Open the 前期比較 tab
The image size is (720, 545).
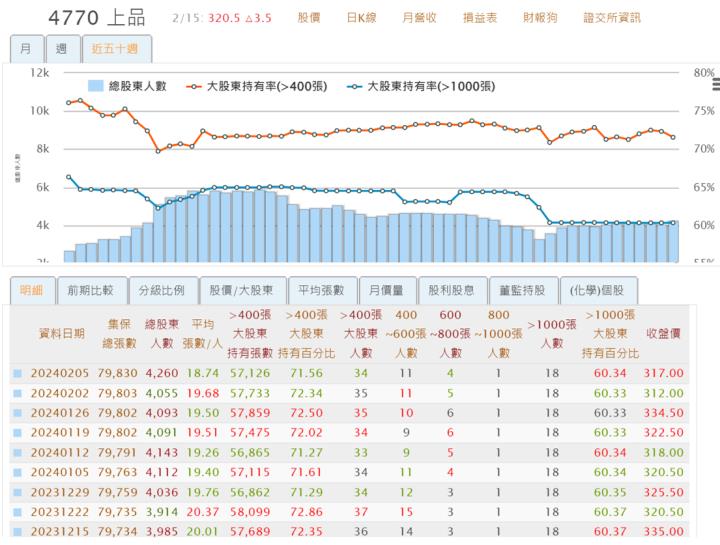coord(91,290)
